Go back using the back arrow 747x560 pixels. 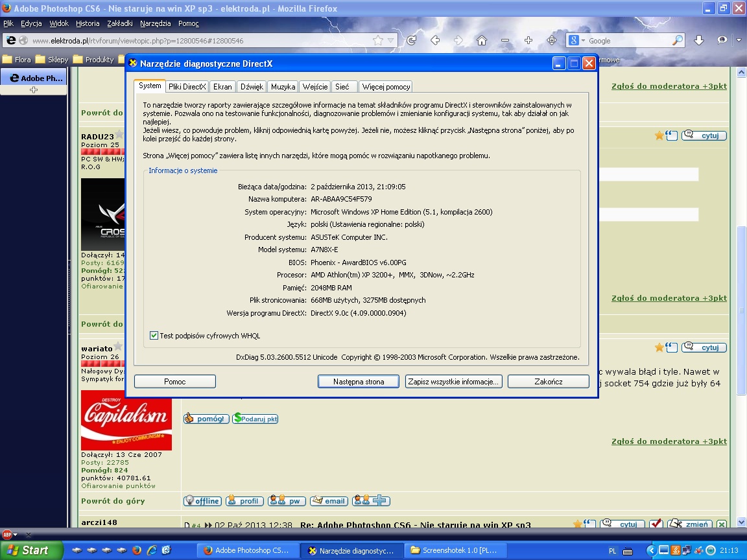[435, 40]
